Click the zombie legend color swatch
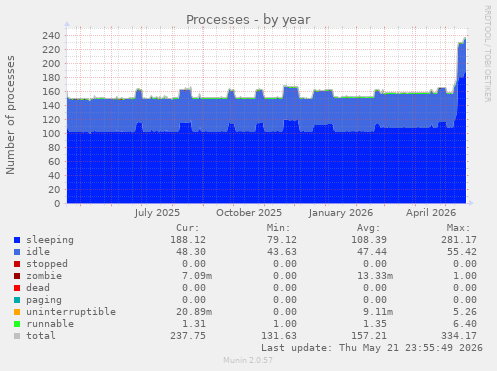This screenshot has height=371, width=497. [17, 276]
